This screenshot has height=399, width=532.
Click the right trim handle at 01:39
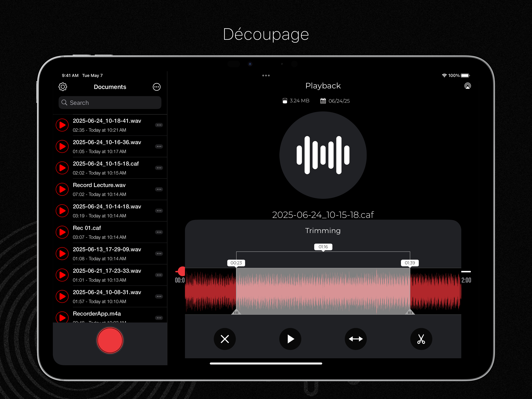pyautogui.click(x=410, y=312)
